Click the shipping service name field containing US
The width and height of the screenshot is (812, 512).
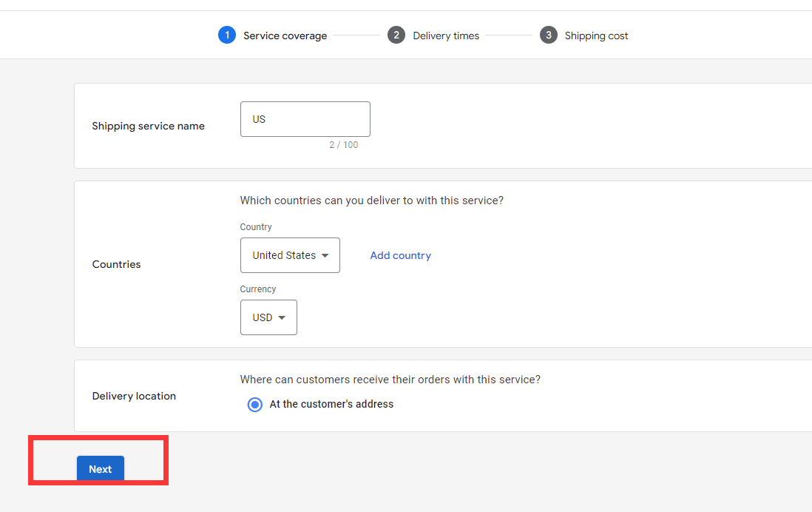tap(305, 118)
